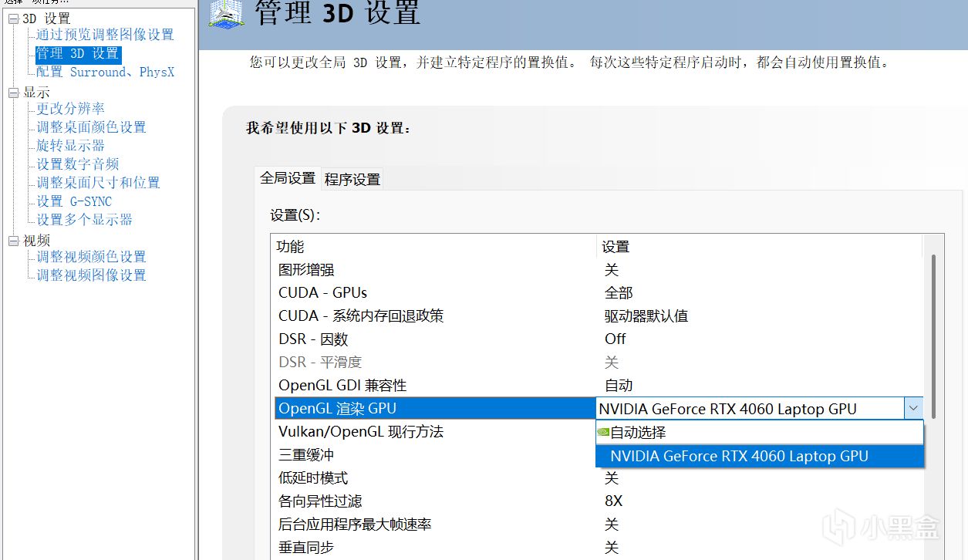Select the 图形增强 setting row
This screenshot has width=968, height=560.
tap(599, 270)
